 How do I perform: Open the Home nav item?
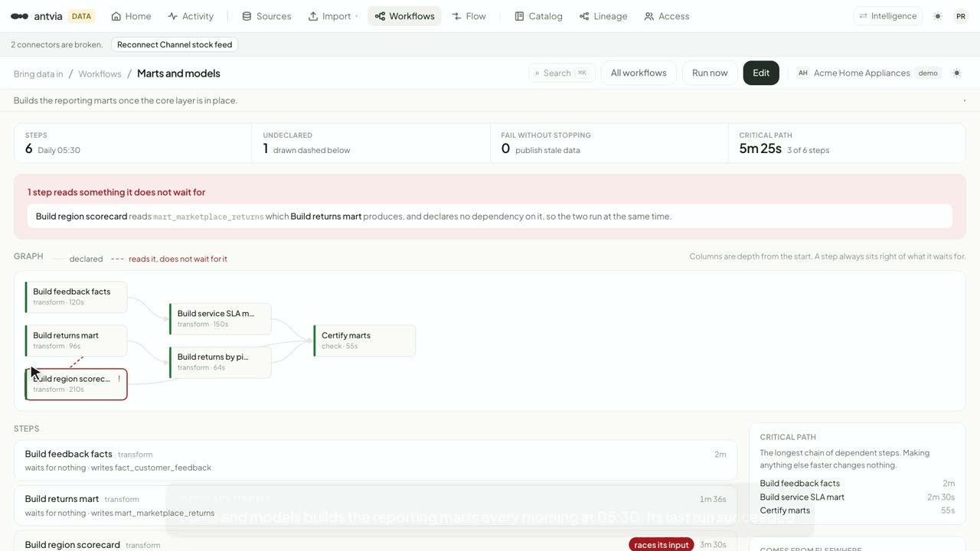pyautogui.click(x=131, y=16)
